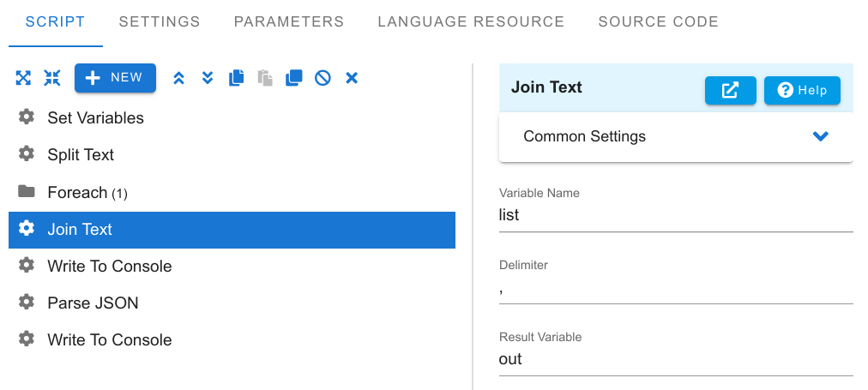Move step up with double chevron up

click(x=178, y=78)
